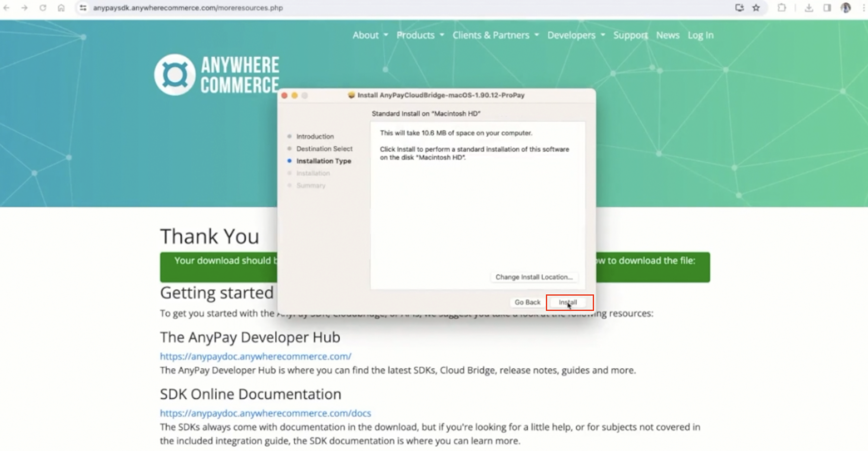Open site information icon in address bar
The width and height of the screenshot is (868, 451).
click(x=83, y=8)
